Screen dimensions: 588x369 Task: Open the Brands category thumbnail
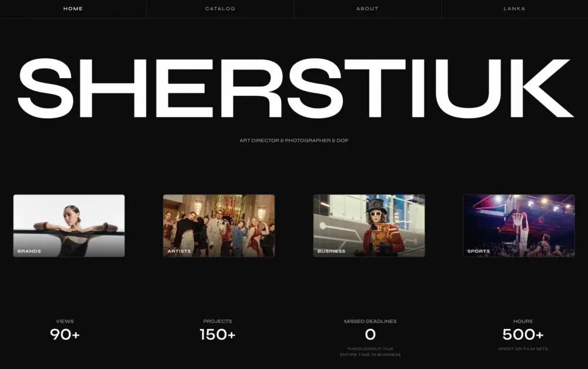tap(69, 226)
